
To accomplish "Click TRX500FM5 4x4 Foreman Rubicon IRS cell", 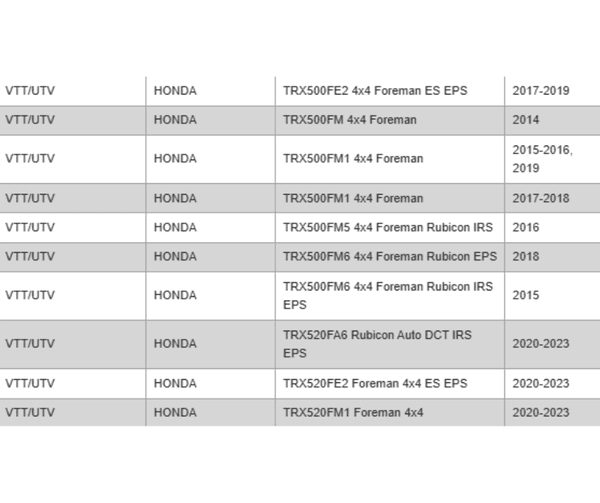I will coord(388,227).
